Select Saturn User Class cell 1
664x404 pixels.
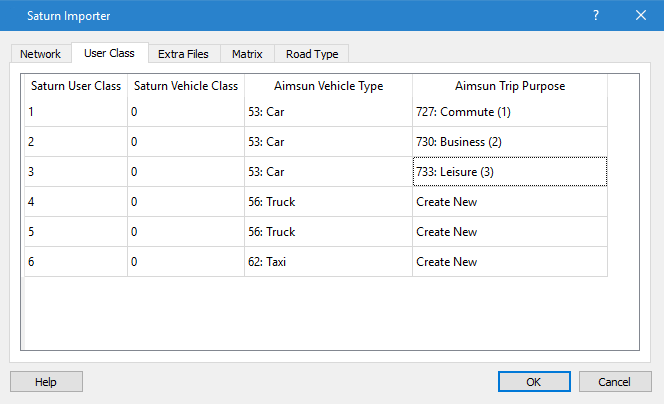[x=76, y=112]
